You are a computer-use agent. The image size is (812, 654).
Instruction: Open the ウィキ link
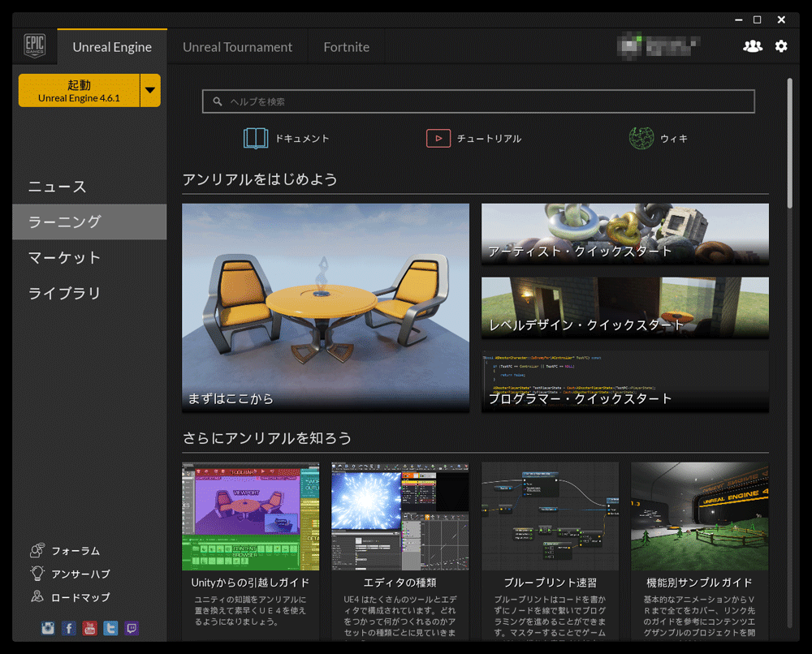(x=674, y=139)
